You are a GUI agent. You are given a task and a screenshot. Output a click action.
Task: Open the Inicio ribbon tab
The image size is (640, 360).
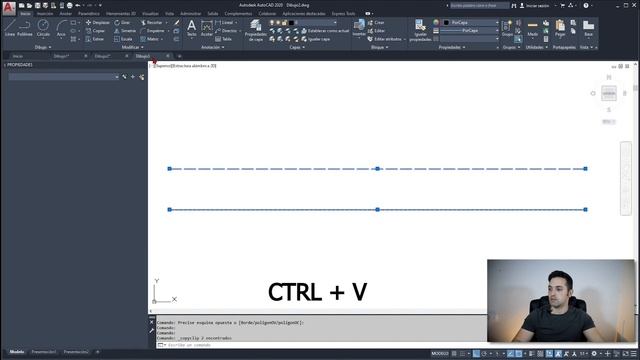pos(25,13)
